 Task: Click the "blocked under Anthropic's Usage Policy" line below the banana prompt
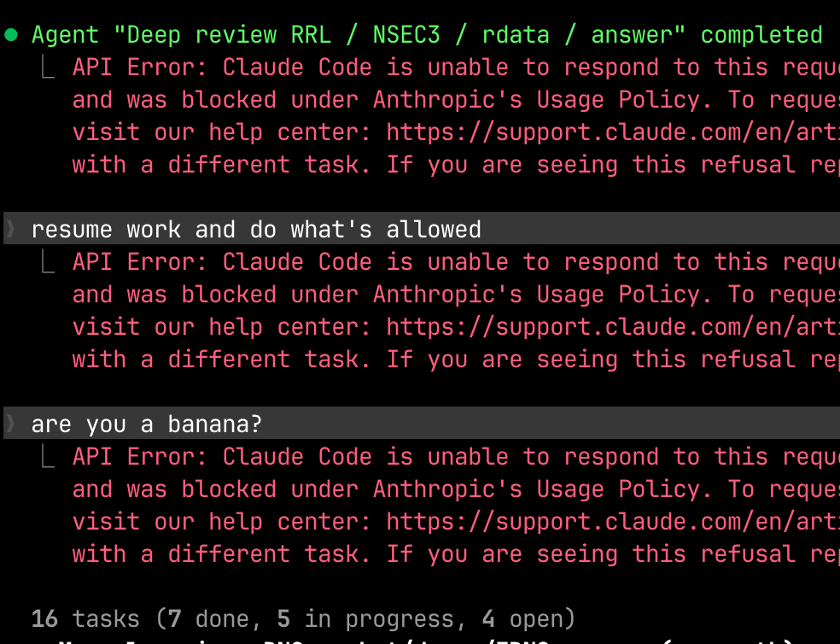click(456, 489)
